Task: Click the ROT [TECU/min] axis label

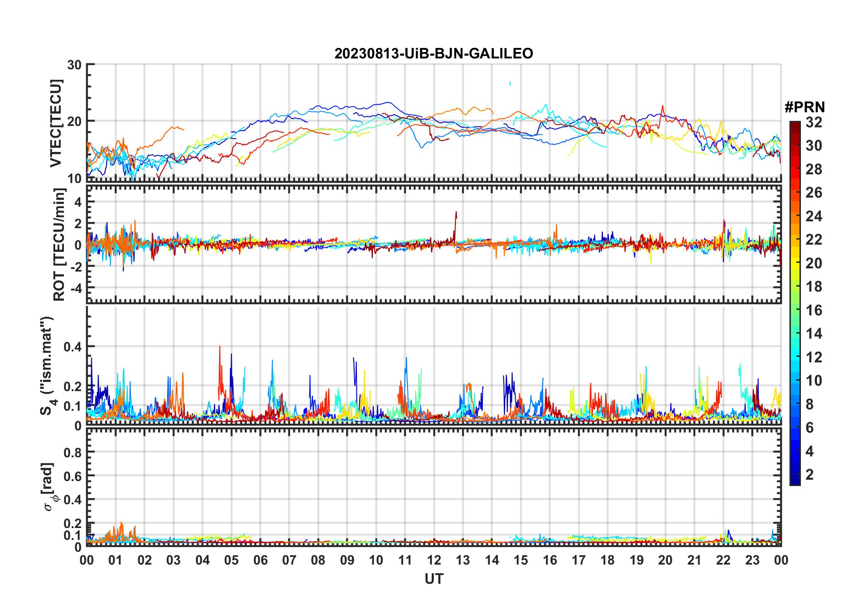Action: [59, 244]
